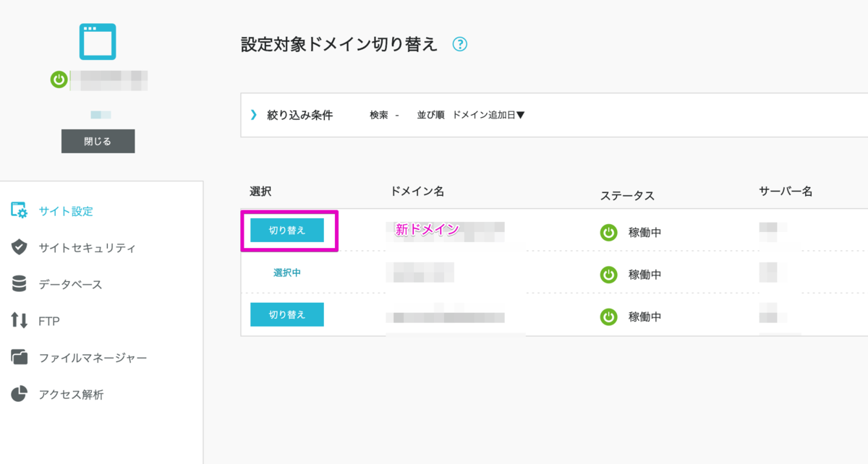The image size is (868, 464).
Task: Click the 検索 filter label
Action: 379,115
